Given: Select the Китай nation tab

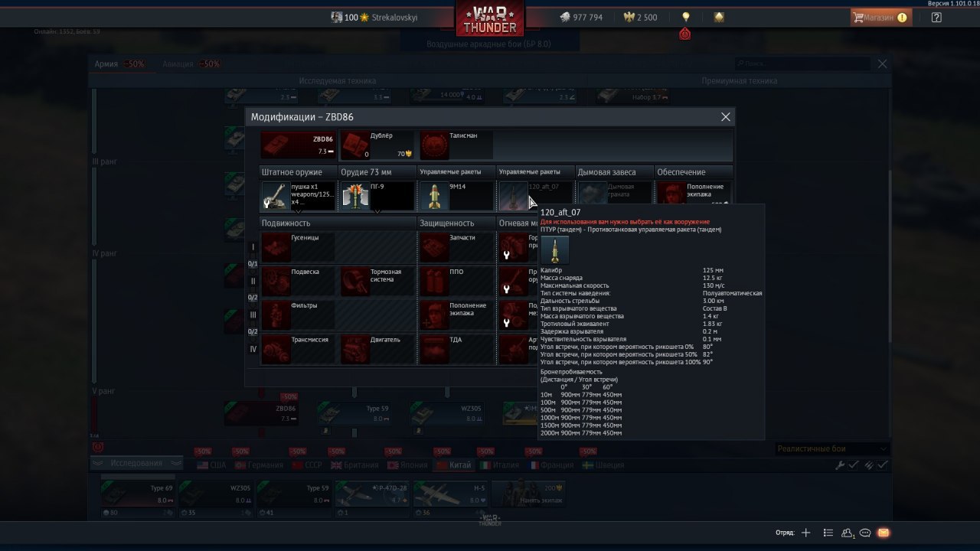Looking at the screenshot, I should tap(453, 465).
